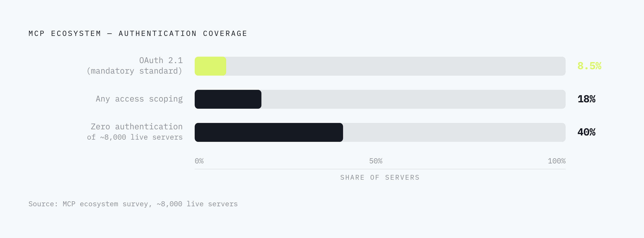Screen dimensions: 644x238
Task: Click the chart title MCP Ecosystem Authentication Coverage
Action: click(138, 33)
